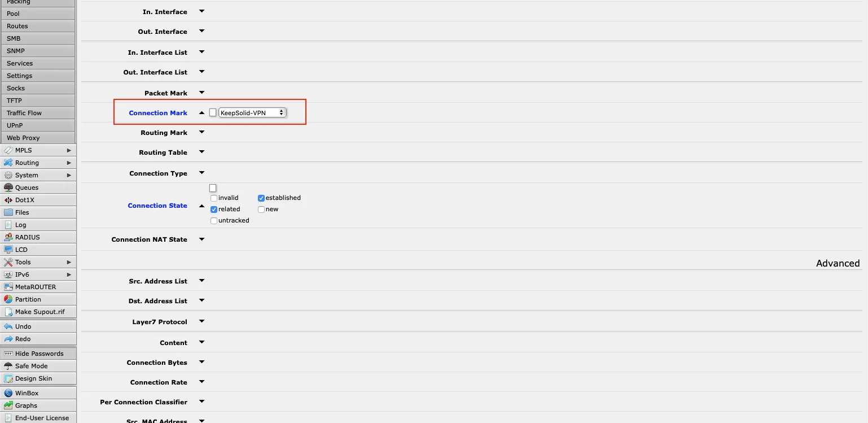Click the Hide Passwords button
The width and height of the screenshot is (868, 423).
pos(39,354)
